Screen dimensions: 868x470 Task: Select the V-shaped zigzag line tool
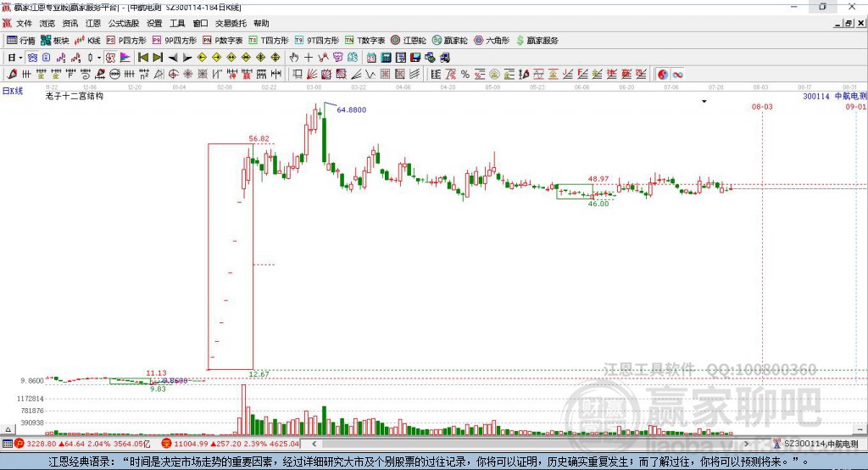coord(370,75)
